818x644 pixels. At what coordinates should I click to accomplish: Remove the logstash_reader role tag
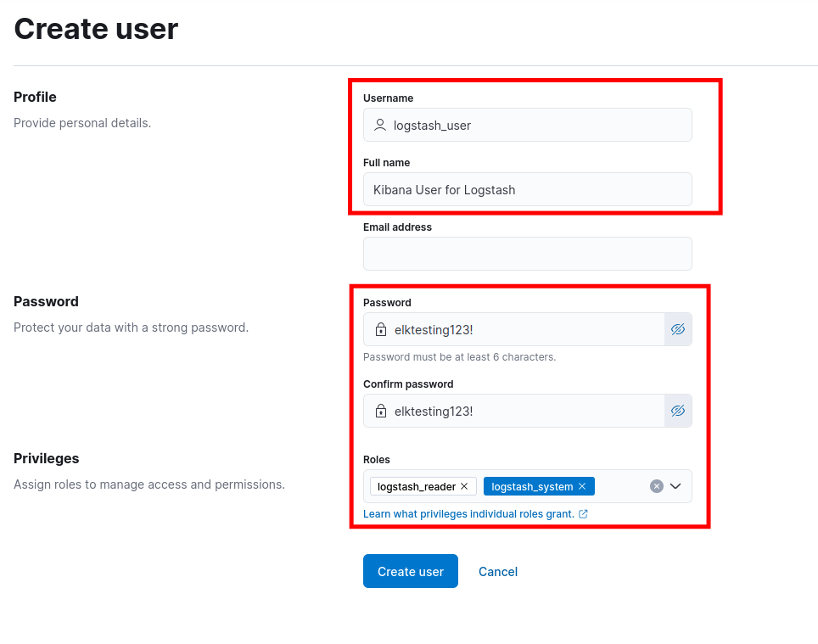[464, 486]
